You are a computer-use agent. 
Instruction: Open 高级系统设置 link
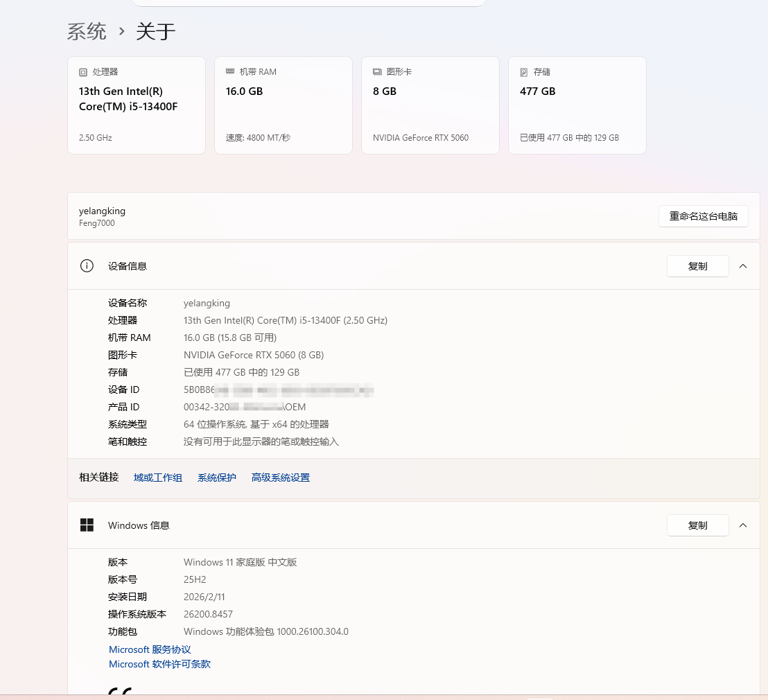[x=280, y=478]
